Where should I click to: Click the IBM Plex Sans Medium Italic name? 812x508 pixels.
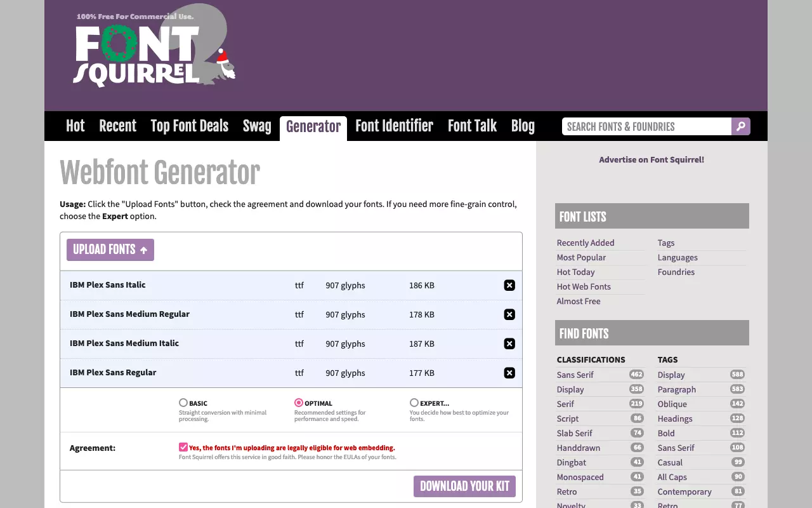coord(124,343)
